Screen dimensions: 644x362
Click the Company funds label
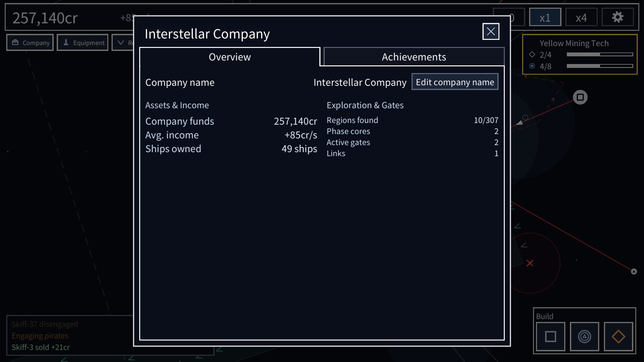tap(179, 121)
